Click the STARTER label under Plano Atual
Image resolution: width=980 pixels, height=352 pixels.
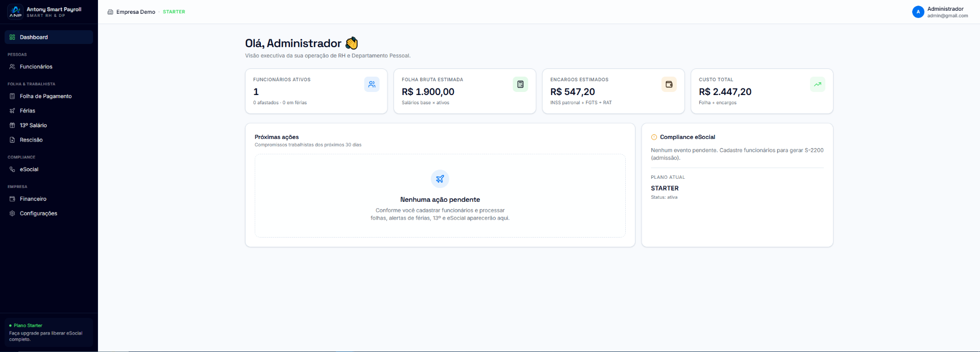point(665,189)
